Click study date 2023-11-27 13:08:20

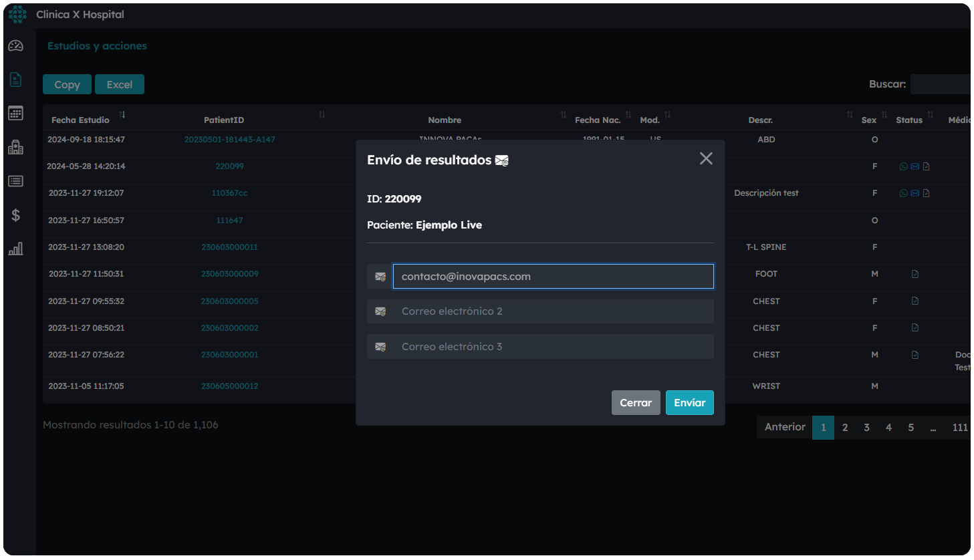click(x=86, y=247)
